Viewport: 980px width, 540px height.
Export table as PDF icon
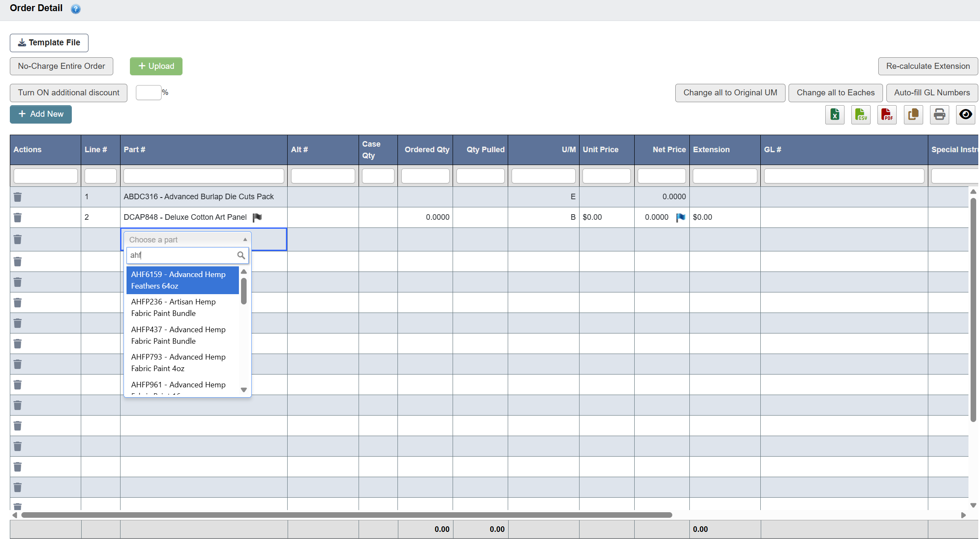coord(886,115)
